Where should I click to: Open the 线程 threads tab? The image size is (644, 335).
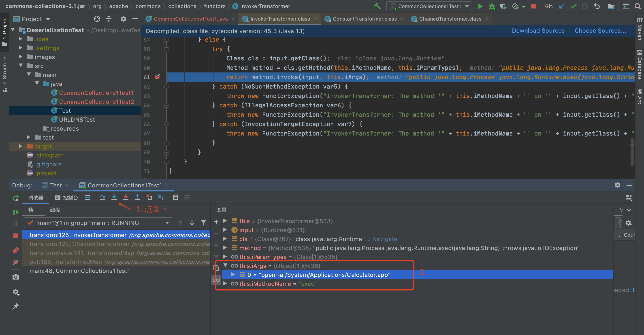coord(55,210)
